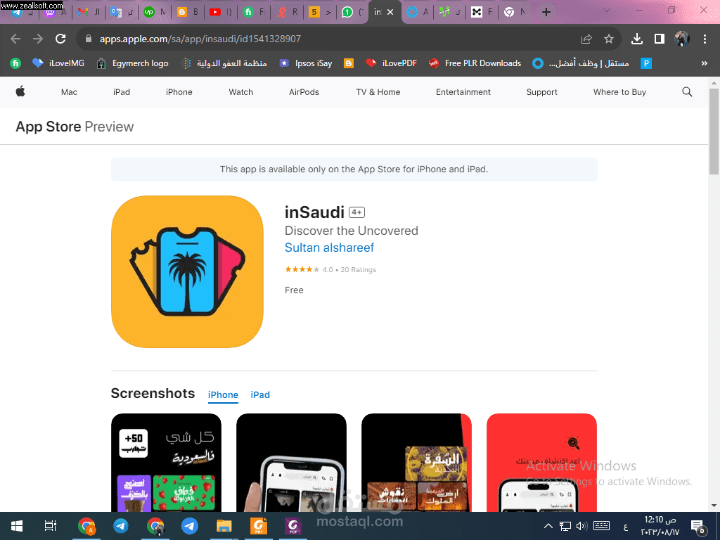This screenshot has height=540, width=720.
Task: Open the developer link Sultan alshareef
Action: [x=329, y=248]
